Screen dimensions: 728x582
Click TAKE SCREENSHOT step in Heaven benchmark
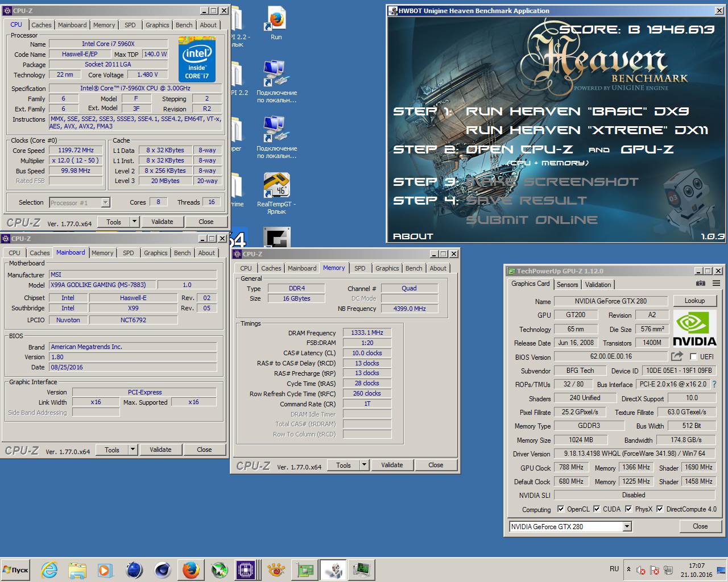552,182
